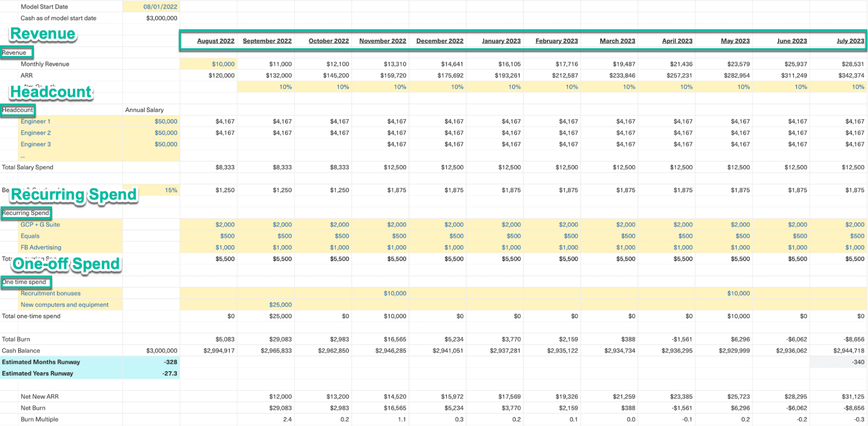Click the Cash as of model start date label
Viewport: 868px width, 426px height.
pos(59,18)
